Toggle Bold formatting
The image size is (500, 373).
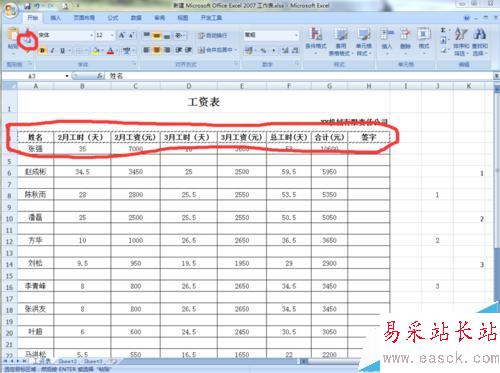(x=43, y=51)
